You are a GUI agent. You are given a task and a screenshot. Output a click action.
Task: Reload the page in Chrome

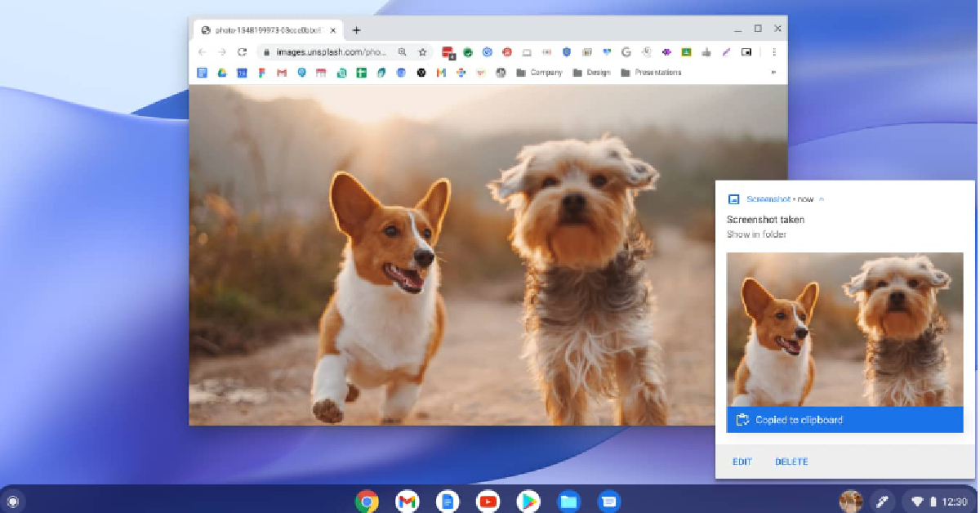click(242, 52)
